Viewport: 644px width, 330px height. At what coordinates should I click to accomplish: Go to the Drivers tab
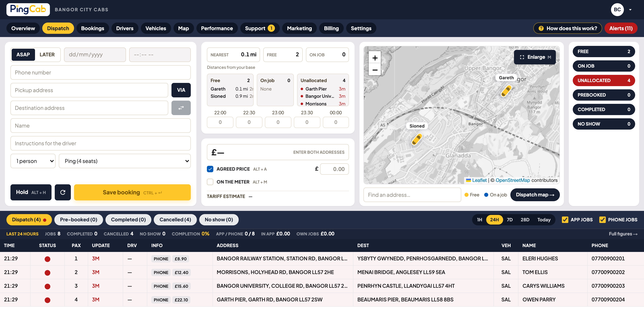[125, 28]
